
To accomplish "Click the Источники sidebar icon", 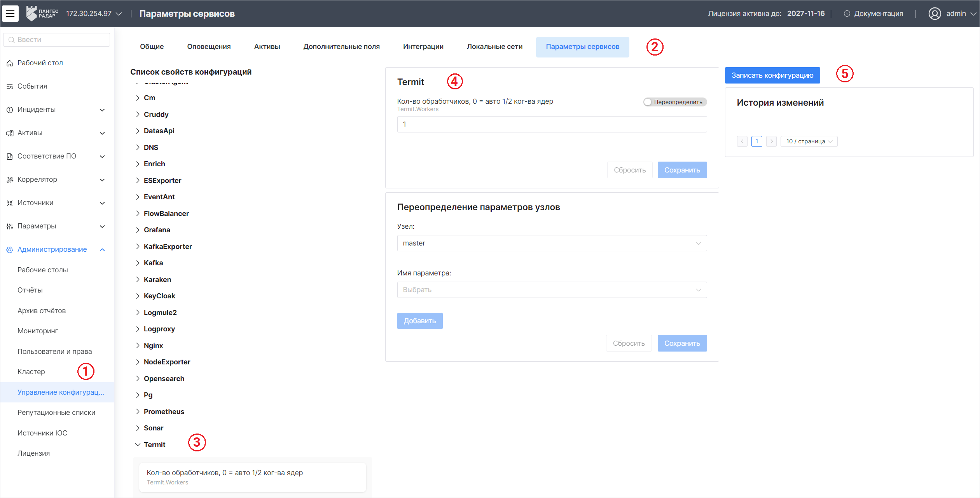I will [x=10, y=203].
